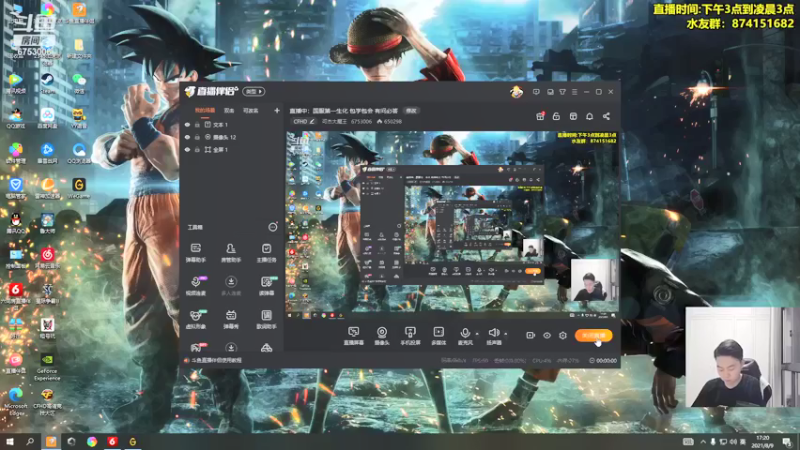Toggle the preview eye icon in bottom bar
The width and height of the screenshot is (800, 450).
[x=546, y=336]
